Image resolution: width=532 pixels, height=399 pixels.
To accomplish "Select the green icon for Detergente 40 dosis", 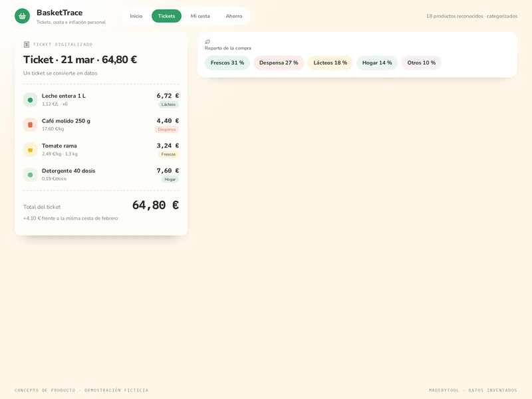I will click(30, 175).
